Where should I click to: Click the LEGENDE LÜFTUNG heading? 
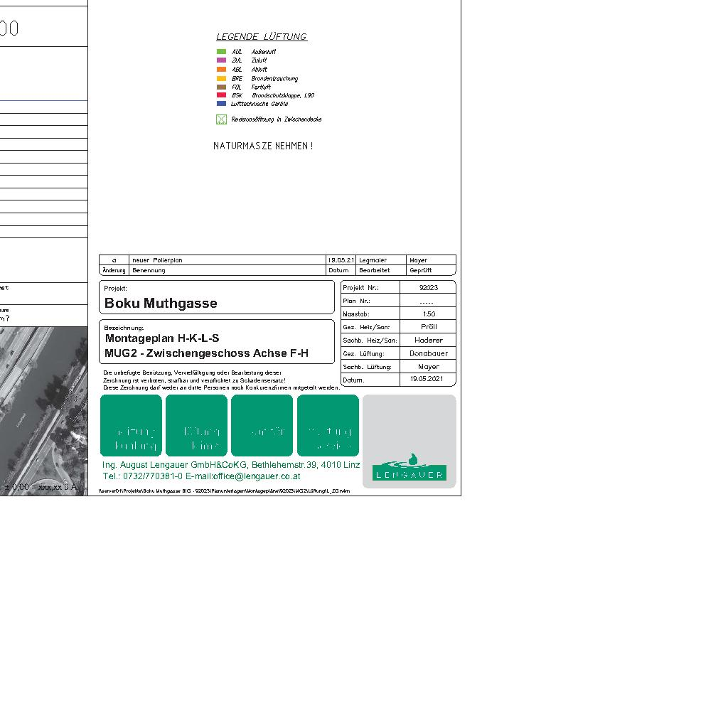pyautogui.click(x=262, y=36)
